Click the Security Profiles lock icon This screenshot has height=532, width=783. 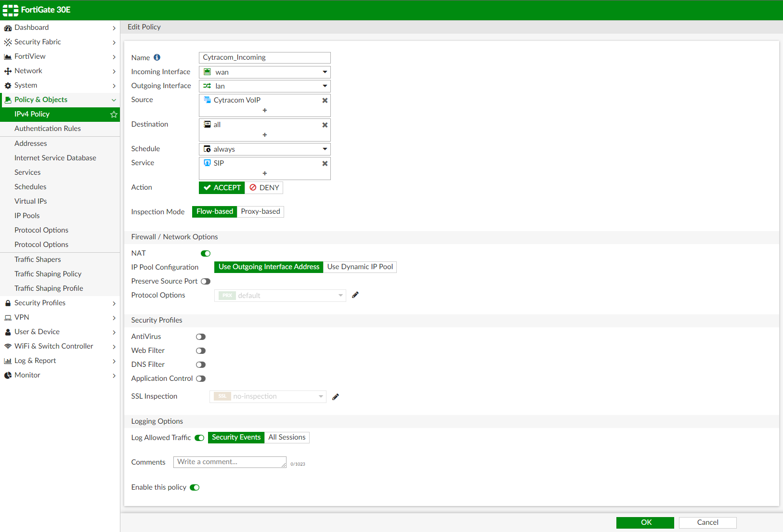[8, 303]
